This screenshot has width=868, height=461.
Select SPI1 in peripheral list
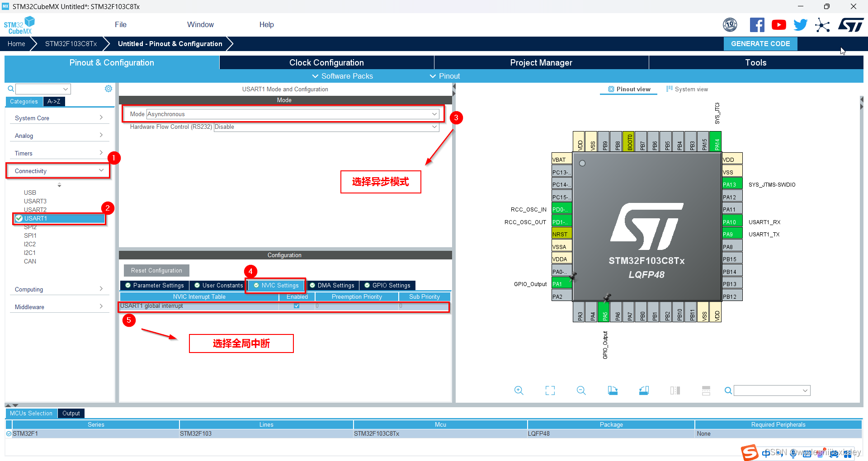coord(30,235)
